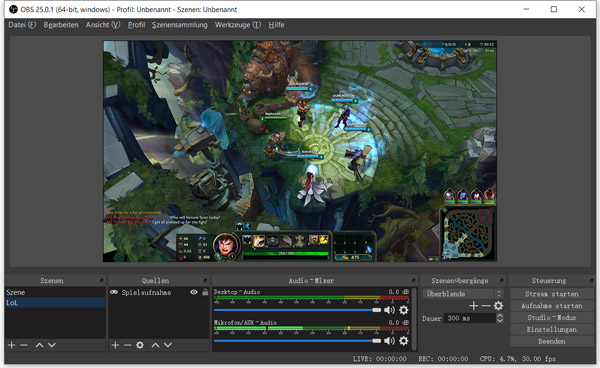Undock the Szenenübergänge panel

502,280
